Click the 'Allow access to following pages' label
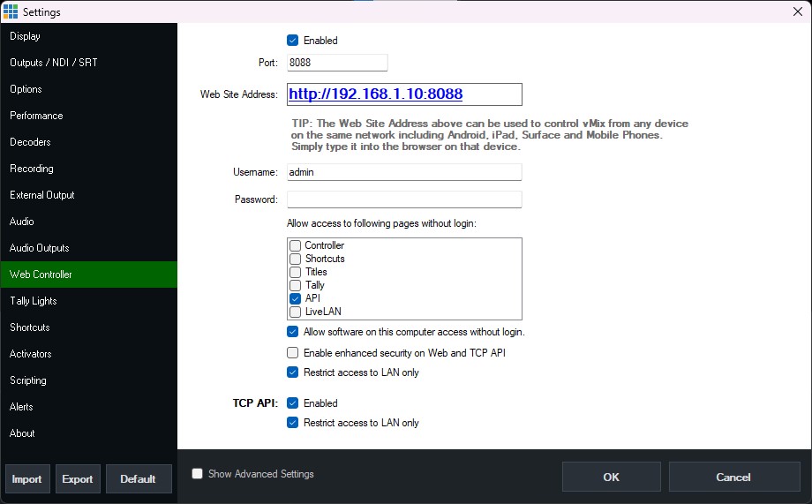Screen dimensions: 812x504 click(x=381, y=223)
